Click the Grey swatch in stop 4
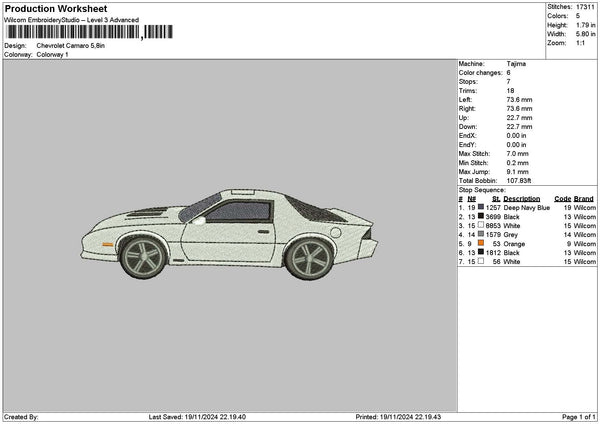600x424 pixels. pos(482,234)
